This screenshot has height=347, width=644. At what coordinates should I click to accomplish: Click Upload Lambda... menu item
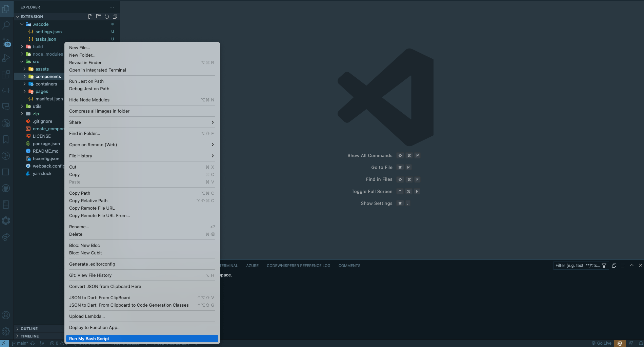click(142, 316)
